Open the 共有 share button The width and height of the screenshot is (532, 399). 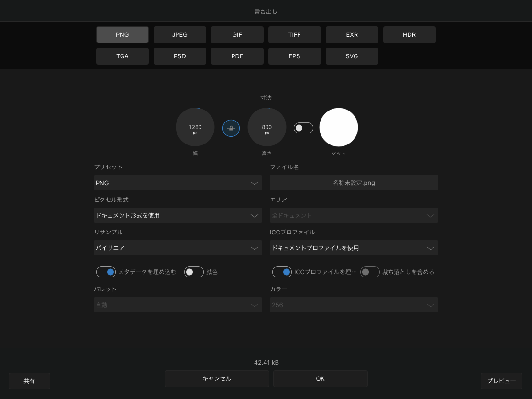pyautogui.click(x=29, y=381)
